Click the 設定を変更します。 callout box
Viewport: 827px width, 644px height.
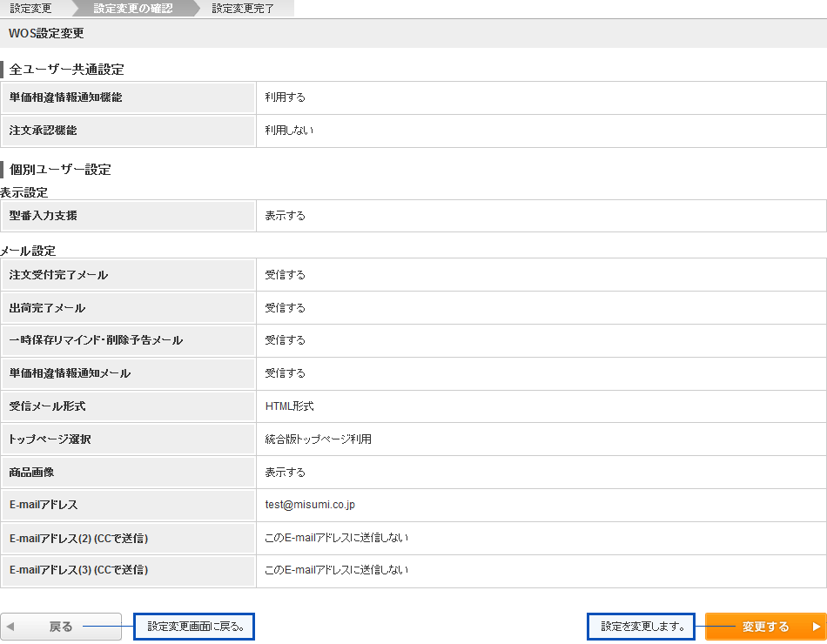pyautogui.click(x=641, y=627)
